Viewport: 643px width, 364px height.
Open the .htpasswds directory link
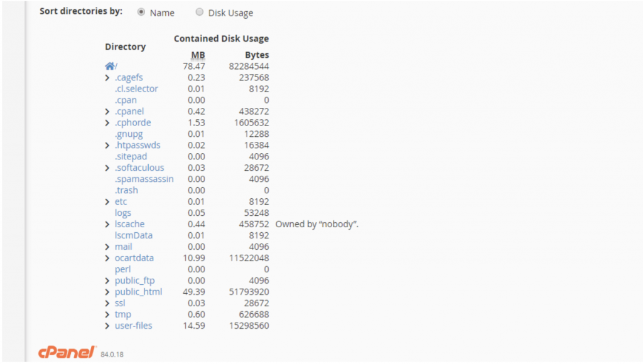(138, 145)
